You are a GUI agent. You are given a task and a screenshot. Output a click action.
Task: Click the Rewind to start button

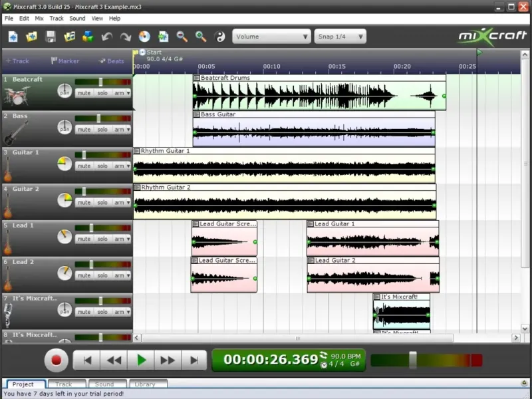pos(87,360)
